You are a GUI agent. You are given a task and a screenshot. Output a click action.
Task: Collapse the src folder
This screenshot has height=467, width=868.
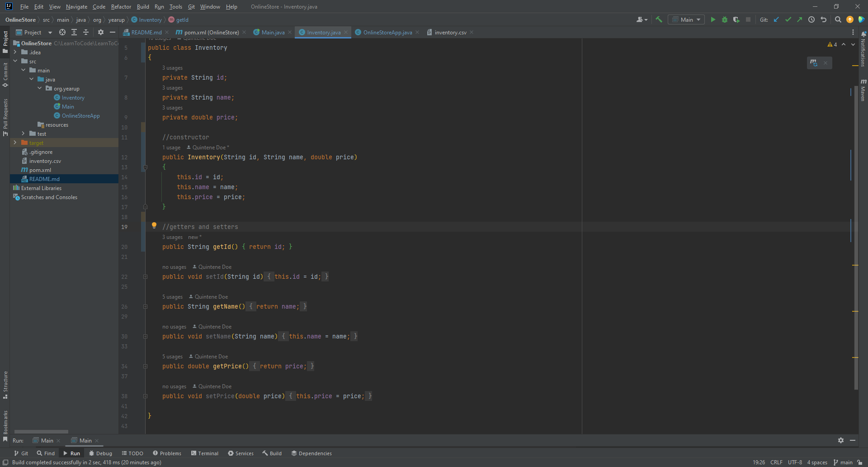coord(15,61)
